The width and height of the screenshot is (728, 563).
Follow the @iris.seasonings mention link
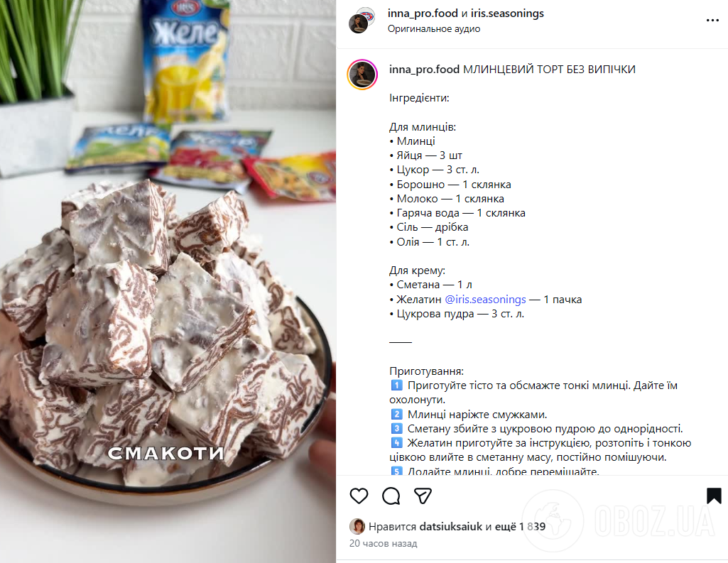point(485,300)
